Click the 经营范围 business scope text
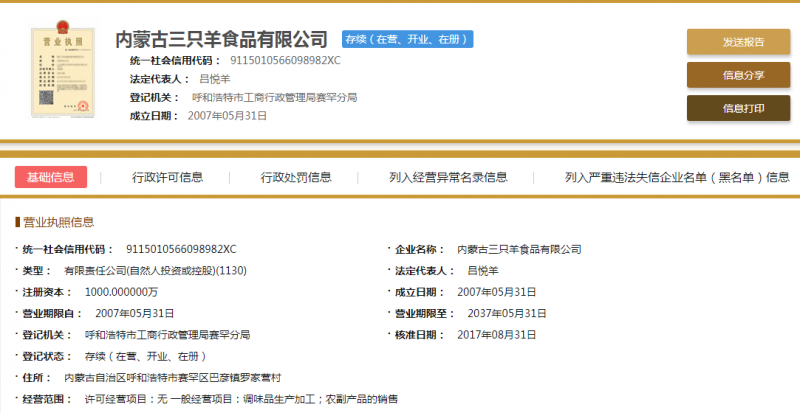 [241, 399]
